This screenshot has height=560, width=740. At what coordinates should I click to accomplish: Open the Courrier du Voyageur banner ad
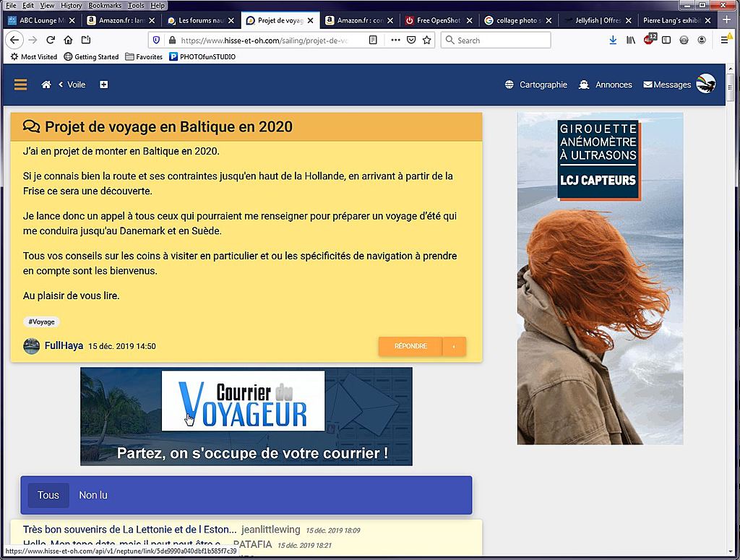(x=246, y=417)
